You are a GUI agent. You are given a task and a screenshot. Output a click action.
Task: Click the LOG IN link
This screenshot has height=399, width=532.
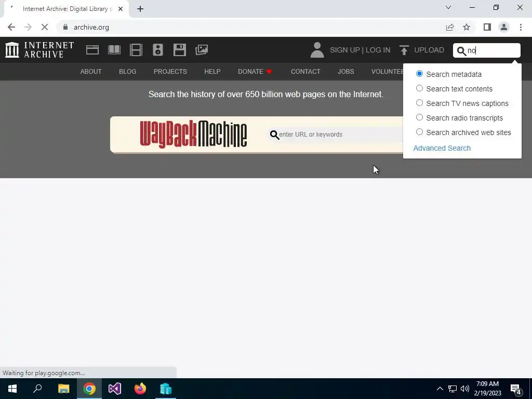tap(378, 50)
